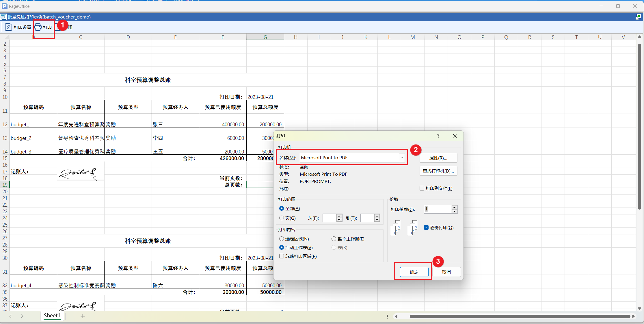Screen dimensions: 644x324
Task: Click next sheet navigation arrow
Action: [22, 316]
